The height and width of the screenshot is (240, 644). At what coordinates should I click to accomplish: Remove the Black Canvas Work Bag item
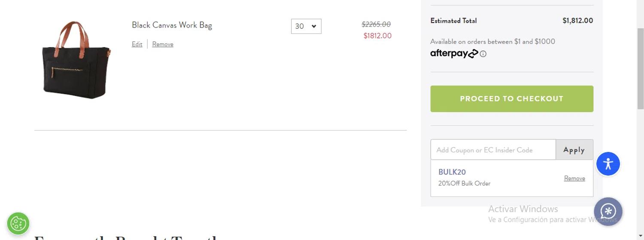pyautogui.click(x=163, y=44)
